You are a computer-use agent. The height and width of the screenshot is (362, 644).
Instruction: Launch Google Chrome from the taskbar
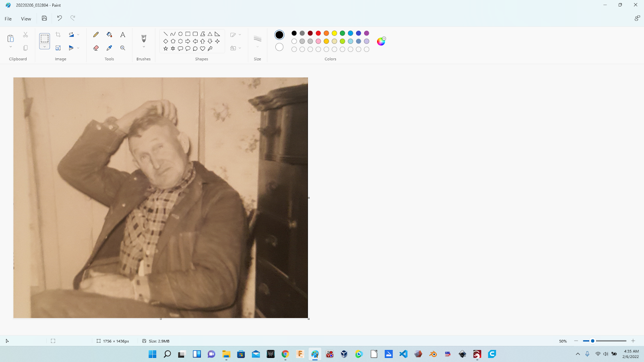click(285, 354)
